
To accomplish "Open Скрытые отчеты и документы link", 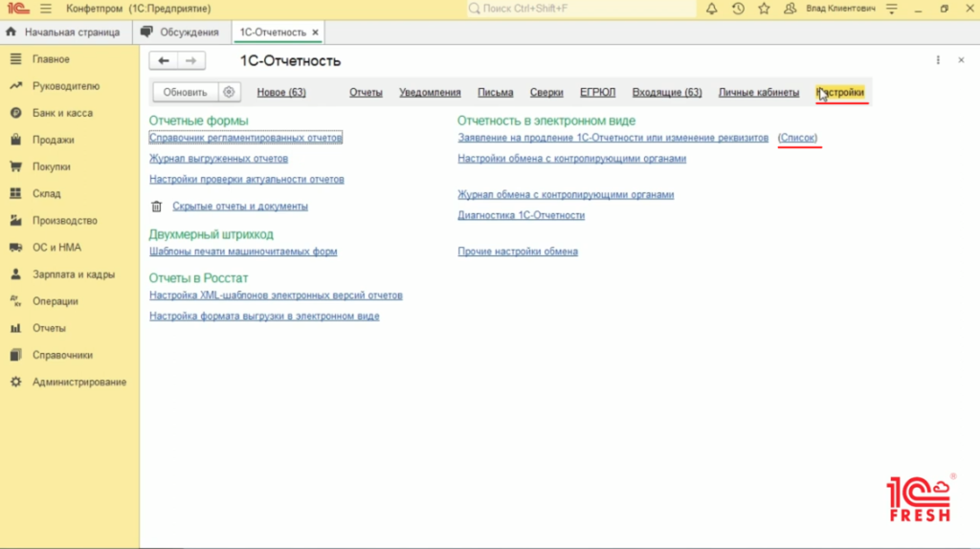I will point(240,206).
